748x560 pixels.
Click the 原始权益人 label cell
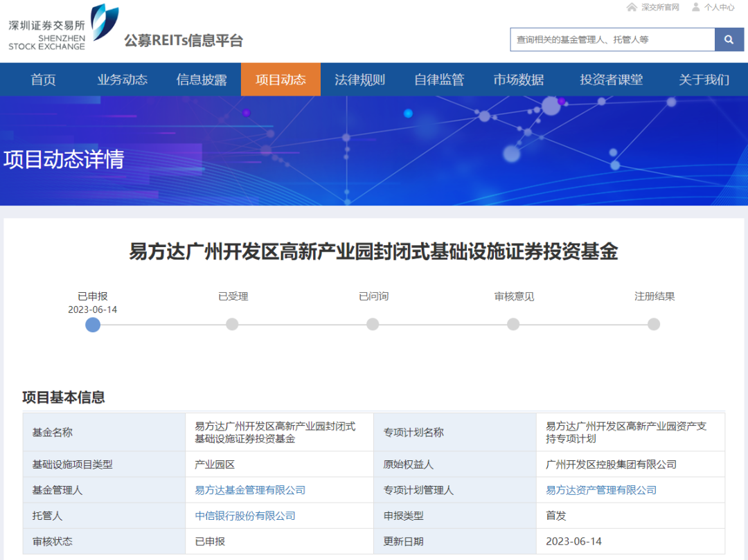[455, 464]
